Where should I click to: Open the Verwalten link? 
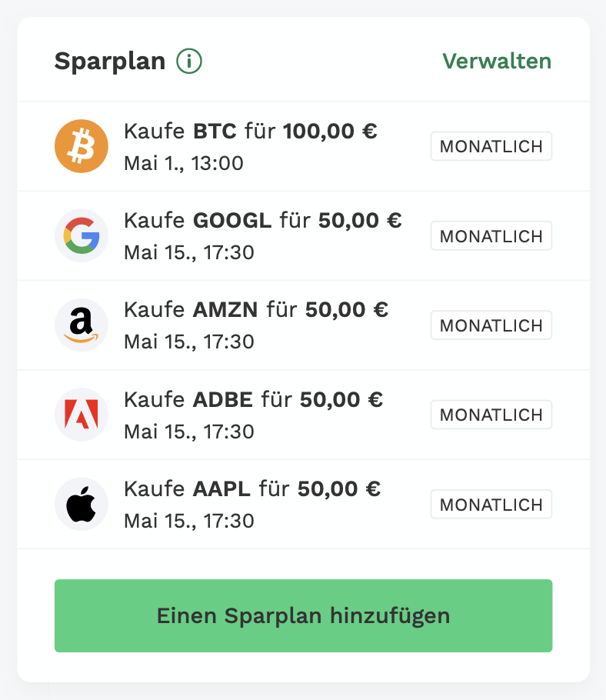tap(497, 61)
